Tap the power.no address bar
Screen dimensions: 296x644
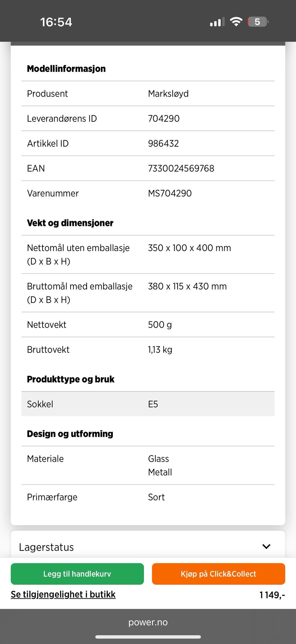click(x=148, y=622)
